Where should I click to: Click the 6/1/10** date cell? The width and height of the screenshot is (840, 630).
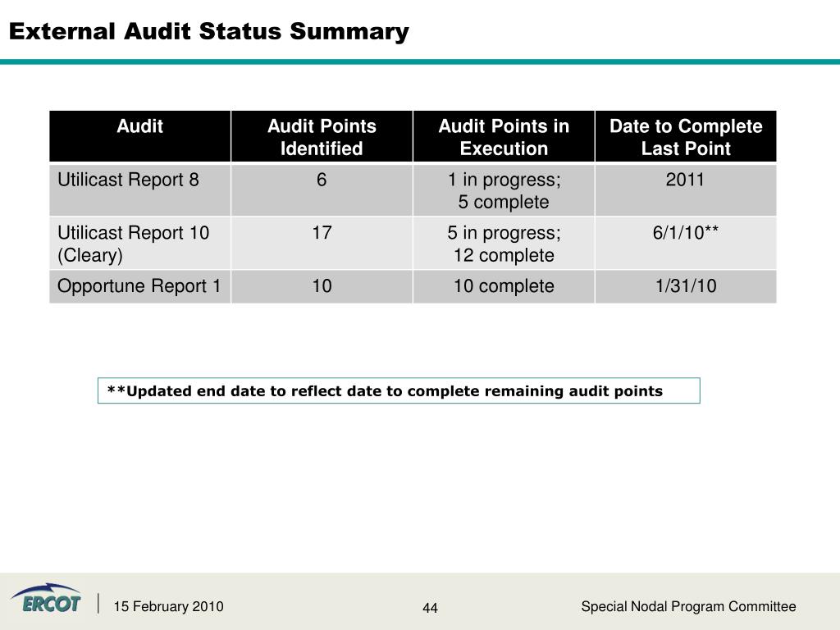pos(686,243)
